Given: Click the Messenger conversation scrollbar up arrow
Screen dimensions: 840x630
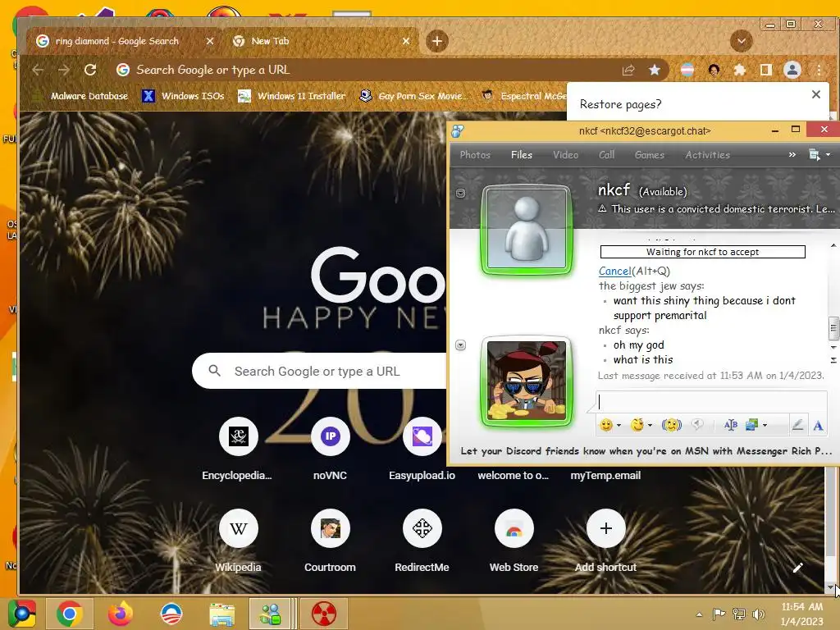Looking at the screenshot, I should click(833, 246).
